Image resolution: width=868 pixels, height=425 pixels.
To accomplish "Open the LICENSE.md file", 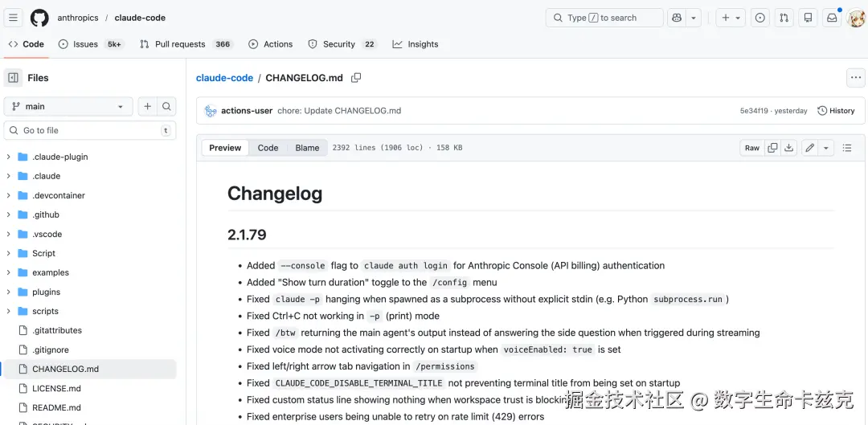I will coord(90,389).
